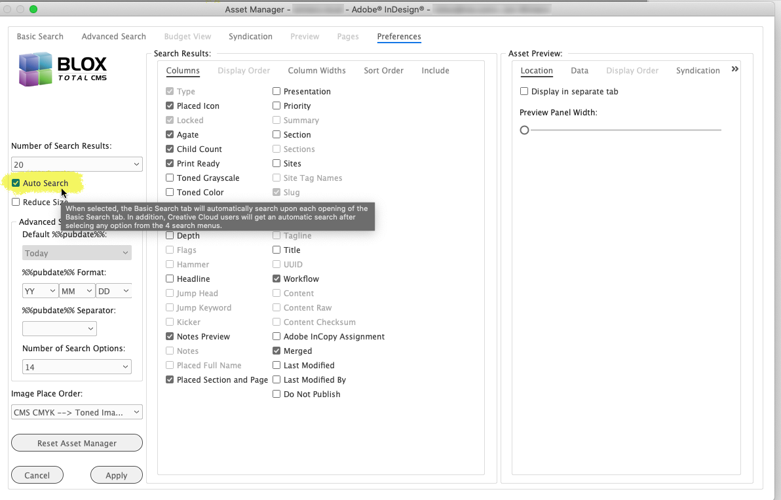
Task: Enable Toned Grayscale column
Action: [170, 178]
